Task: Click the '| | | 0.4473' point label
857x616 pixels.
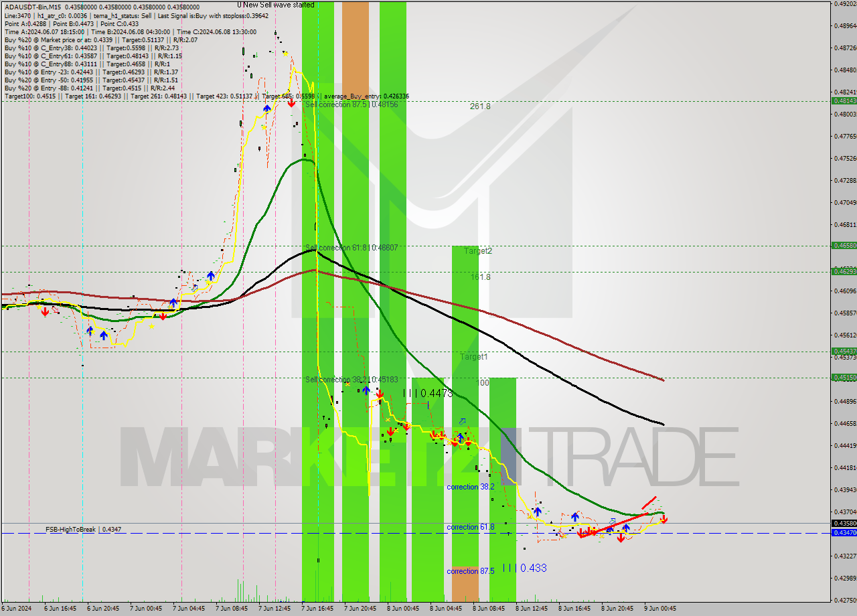Action: point(428,394)
